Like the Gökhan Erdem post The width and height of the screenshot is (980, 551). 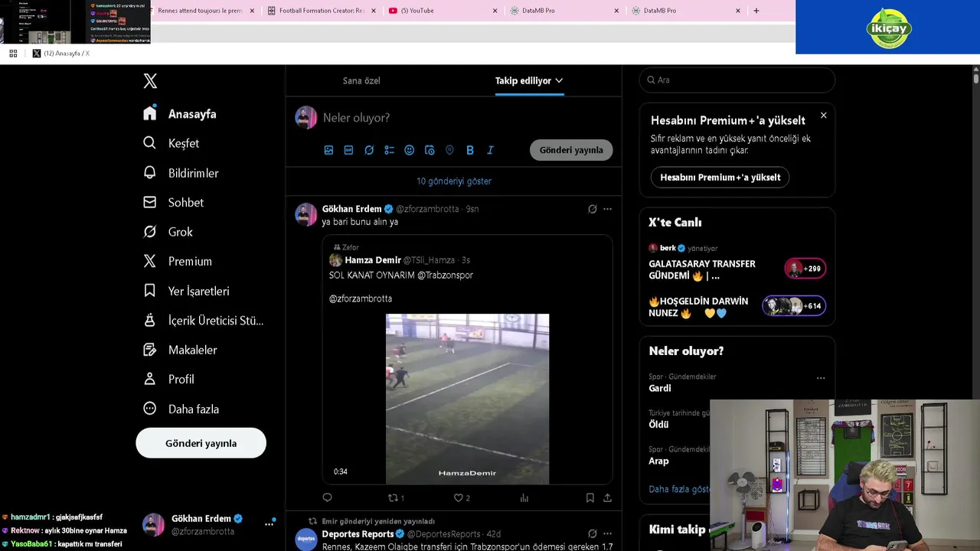(x=459, y=497)
